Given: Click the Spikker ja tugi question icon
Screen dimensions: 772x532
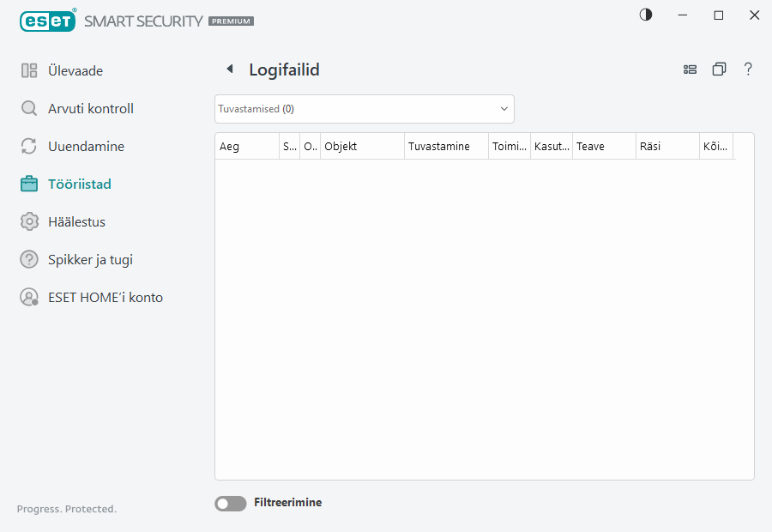Looking at the screenshot, I should click(29, 259).
